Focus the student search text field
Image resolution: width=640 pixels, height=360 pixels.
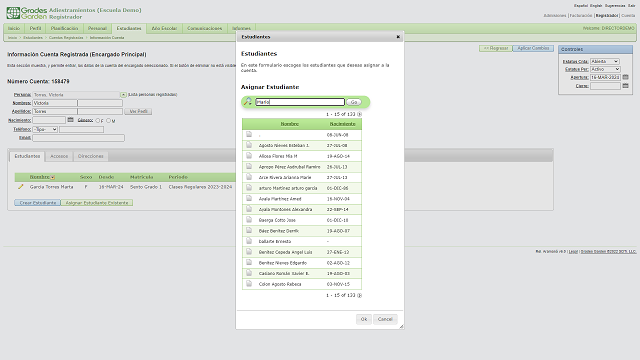coord(300,102)
